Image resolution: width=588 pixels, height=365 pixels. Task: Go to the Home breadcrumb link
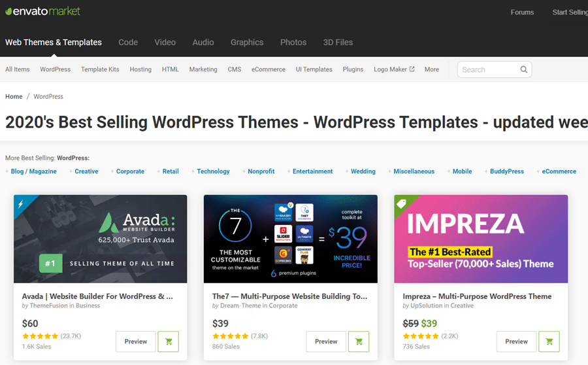[14, 97]
